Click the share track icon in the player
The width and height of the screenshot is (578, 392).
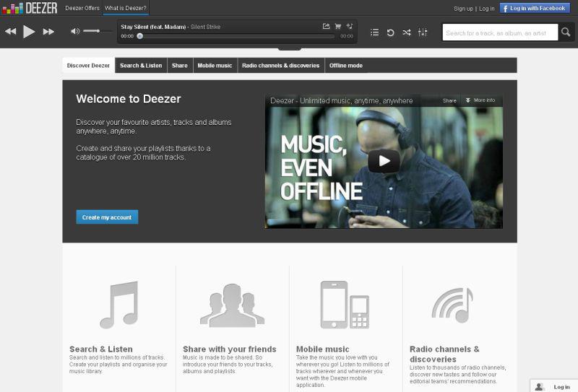(x=326, y=27)
